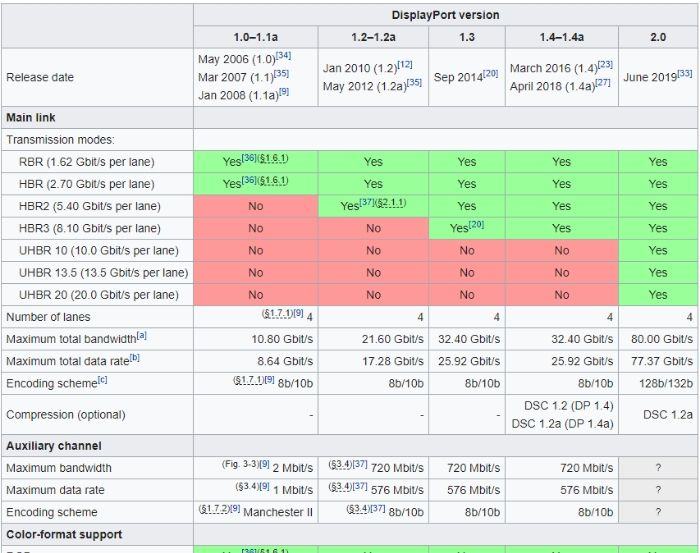
Task: Open footnote b next to Maximum total data rate
Action: 134,358
